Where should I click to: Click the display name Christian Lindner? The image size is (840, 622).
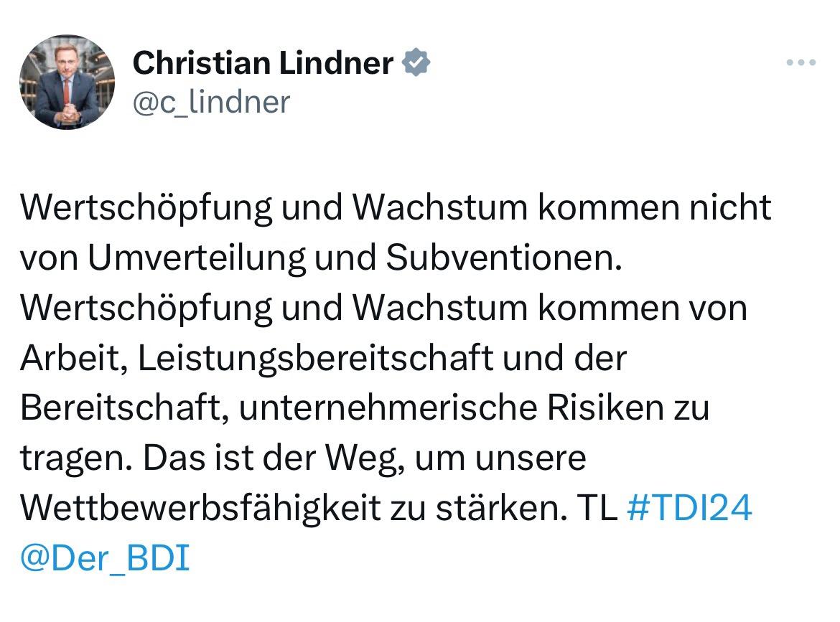pyautogui.click(x=263, y=64)
